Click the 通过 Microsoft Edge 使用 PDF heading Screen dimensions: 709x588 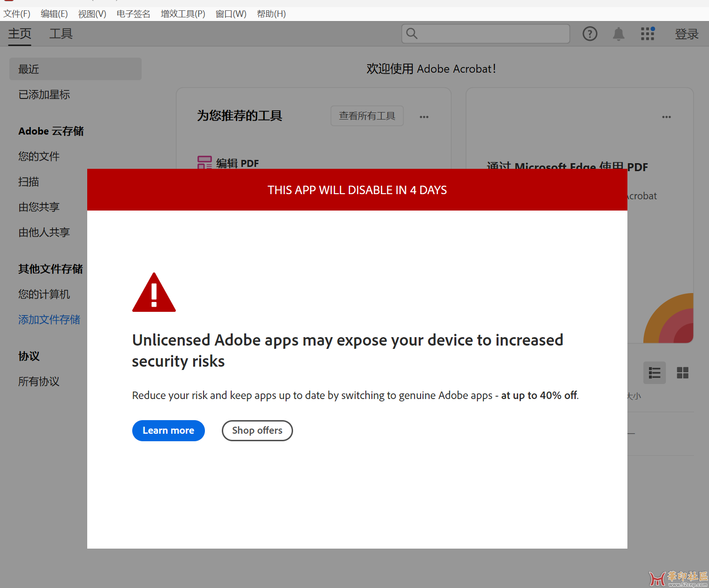click(x=567, y=166)
